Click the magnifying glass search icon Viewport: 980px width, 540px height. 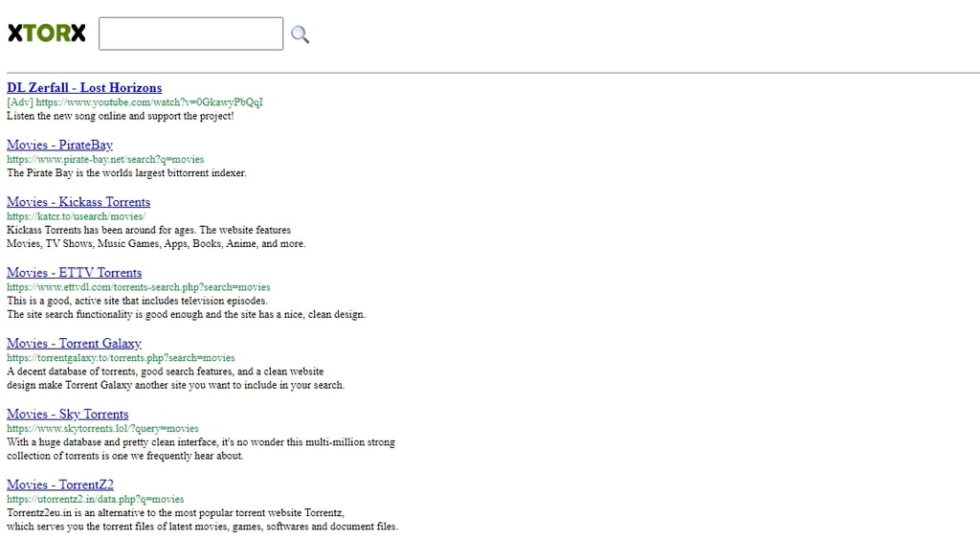point(300,34)
